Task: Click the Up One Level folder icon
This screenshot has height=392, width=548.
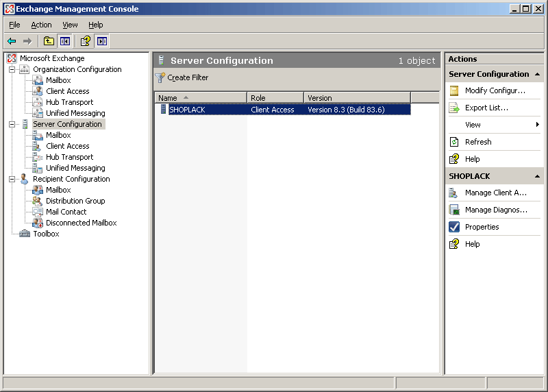Action: (x=49, y=41)
